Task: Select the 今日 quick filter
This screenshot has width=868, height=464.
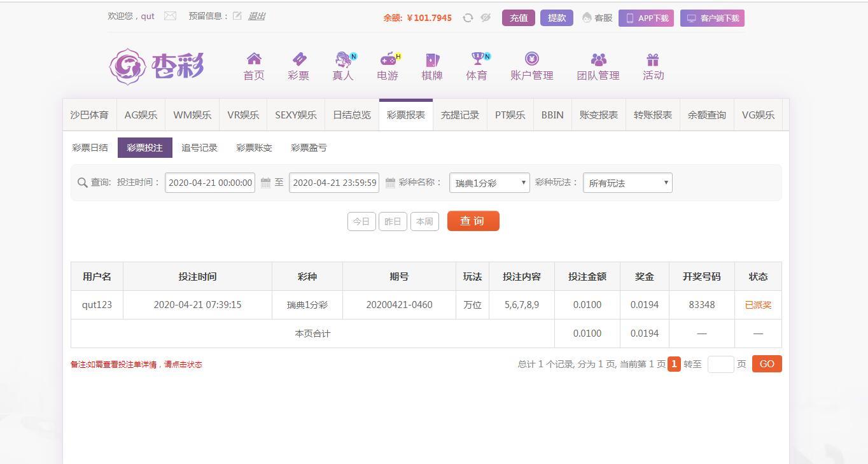Action: (361, 221)
